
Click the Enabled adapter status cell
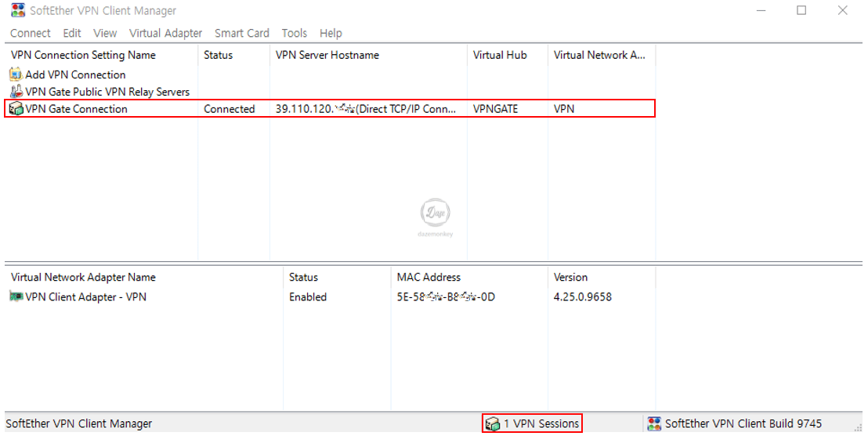click(308, 296)
